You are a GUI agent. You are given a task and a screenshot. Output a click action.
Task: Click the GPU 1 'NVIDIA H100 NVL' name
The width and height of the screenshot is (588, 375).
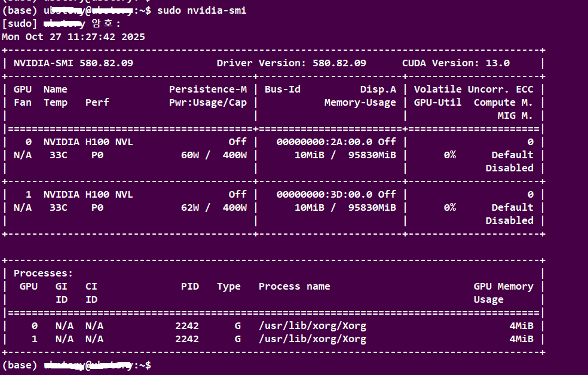88,195
